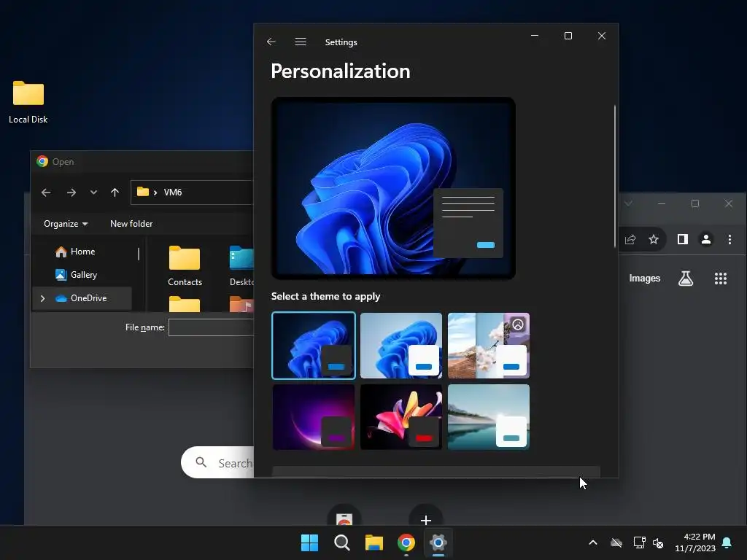Viewport: 747px width, 560px height.
Task: Open Chrome profile avatar menu
Action: (706, 239)
